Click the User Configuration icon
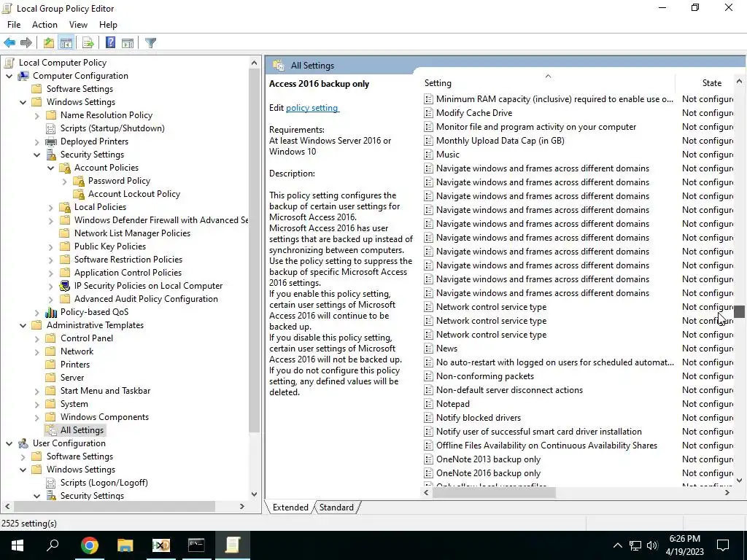 (x=23, y=443)
